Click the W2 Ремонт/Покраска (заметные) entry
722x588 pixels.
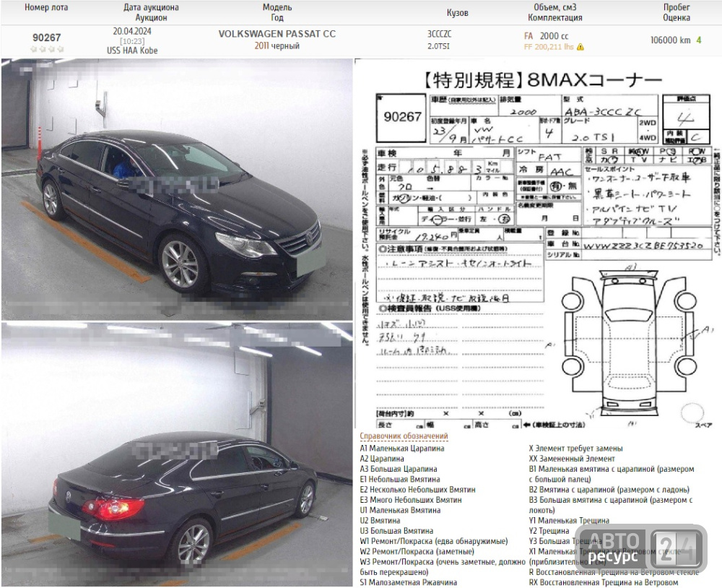(x=417, y=551)
